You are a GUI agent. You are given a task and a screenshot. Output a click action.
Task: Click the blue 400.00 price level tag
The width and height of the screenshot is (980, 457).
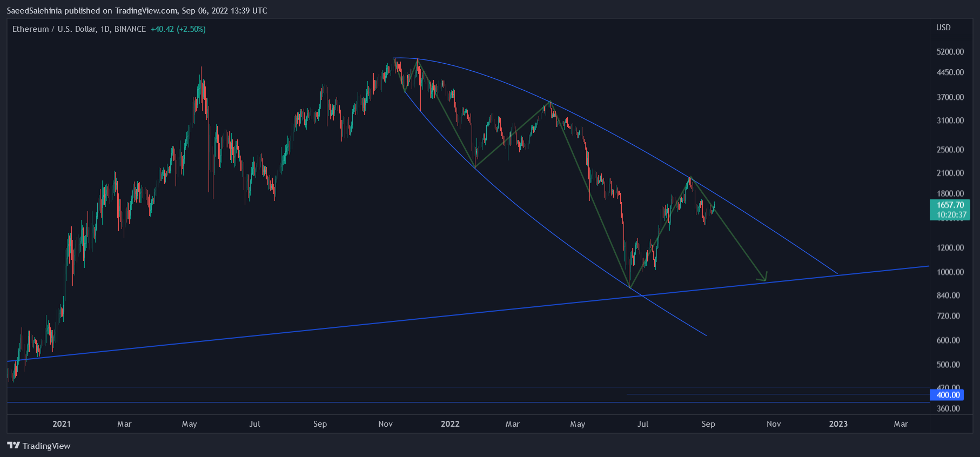(948, 395)
